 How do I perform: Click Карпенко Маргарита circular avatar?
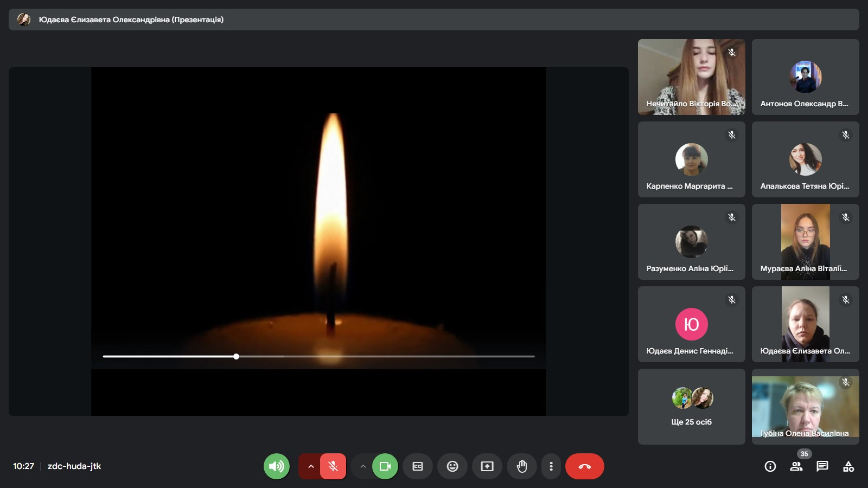coord(692,159)
